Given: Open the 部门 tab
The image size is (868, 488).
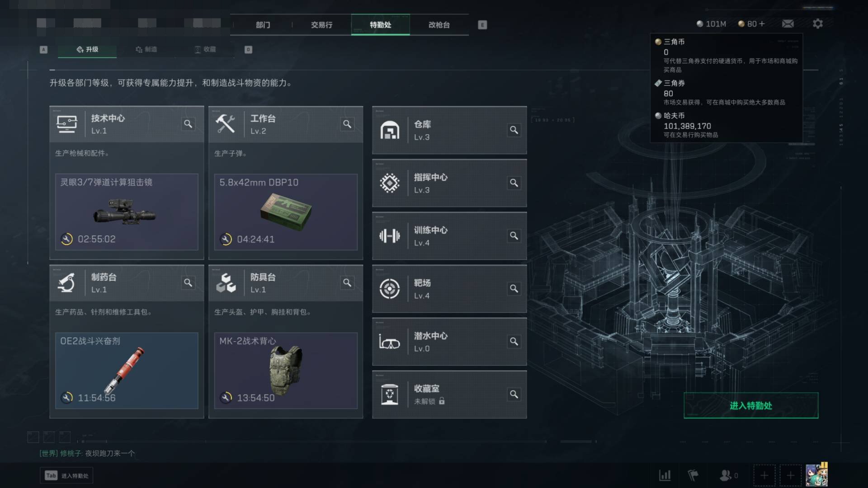Looking at the screenshot, I should click(x=263, y=25).
